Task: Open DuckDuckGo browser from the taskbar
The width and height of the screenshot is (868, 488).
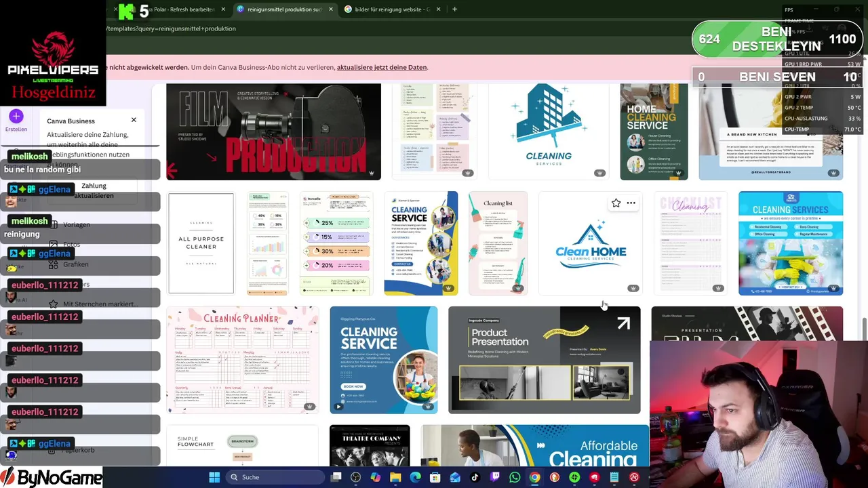Action: point(554,477)
